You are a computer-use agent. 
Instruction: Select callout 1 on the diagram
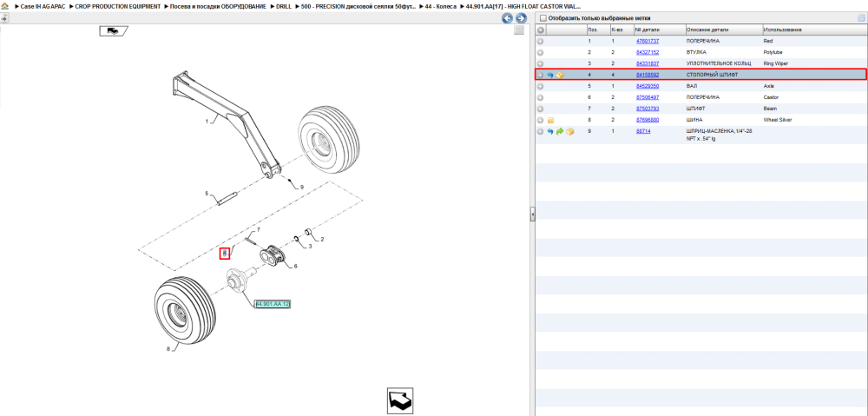[x=207, y=121]
